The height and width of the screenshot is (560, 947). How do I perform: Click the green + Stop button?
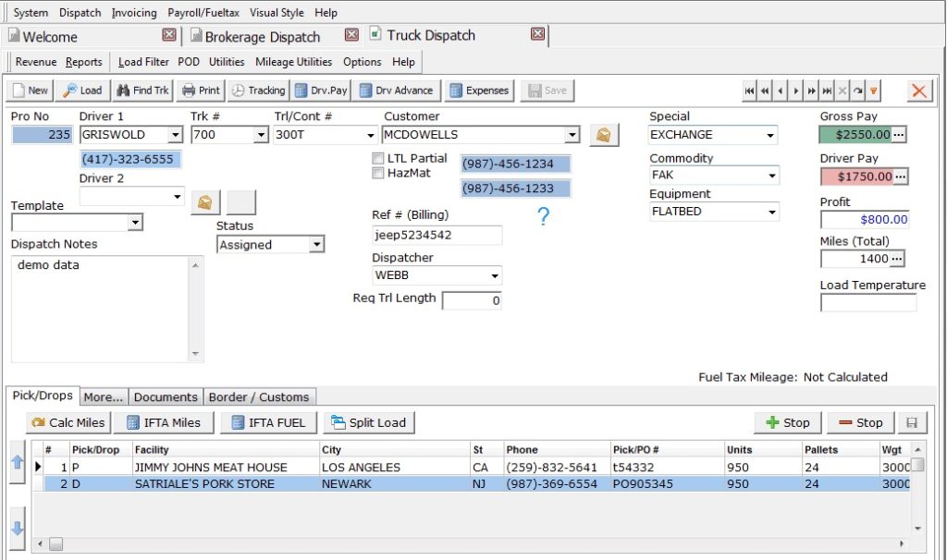pos(787,422)
